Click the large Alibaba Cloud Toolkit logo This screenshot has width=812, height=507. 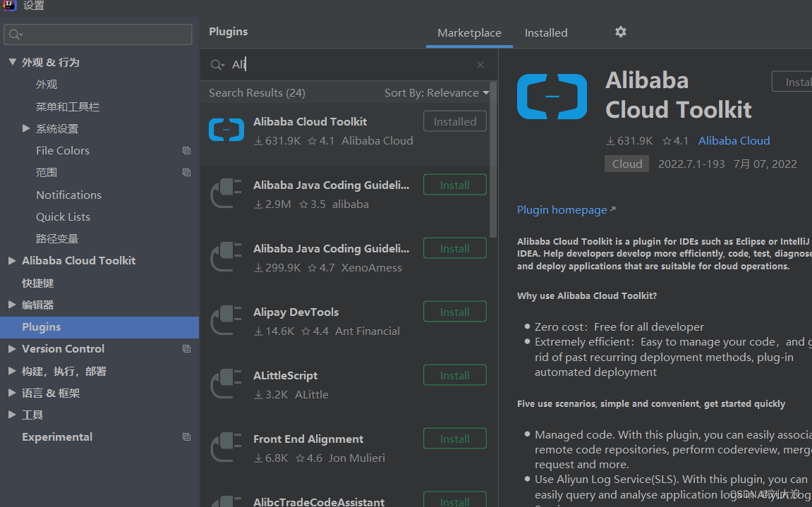point(552,97)
